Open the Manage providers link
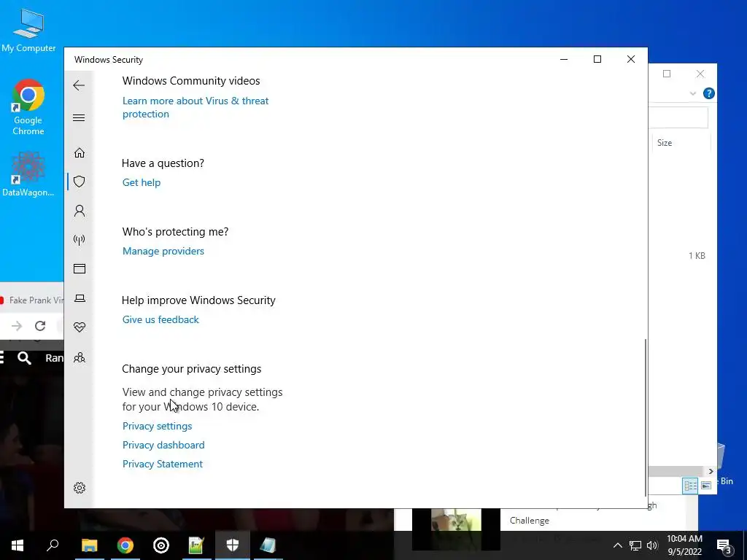747x560 pixels. coord(163,251)
